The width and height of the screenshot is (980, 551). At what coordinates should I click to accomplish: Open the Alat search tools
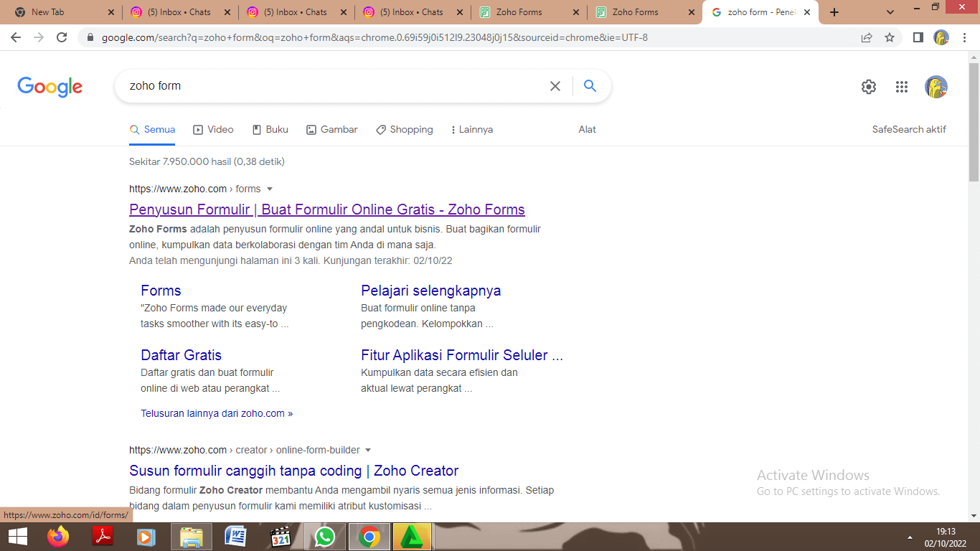click(x=588, y=130)
